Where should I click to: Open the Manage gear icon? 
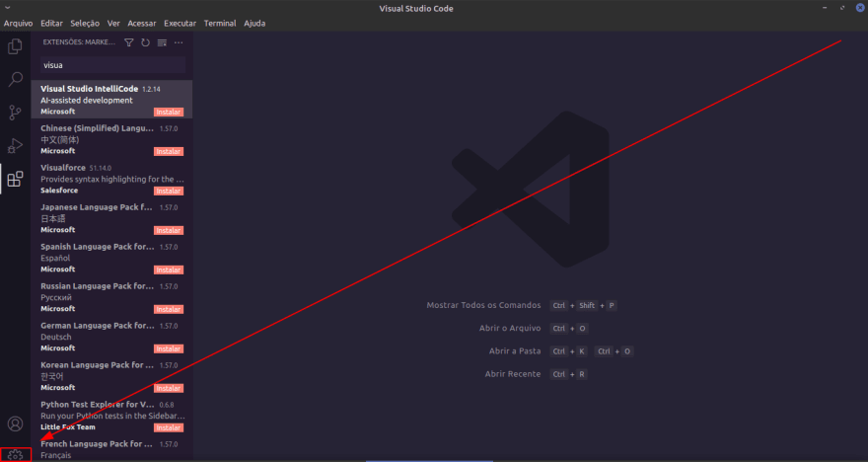(15, 455)
